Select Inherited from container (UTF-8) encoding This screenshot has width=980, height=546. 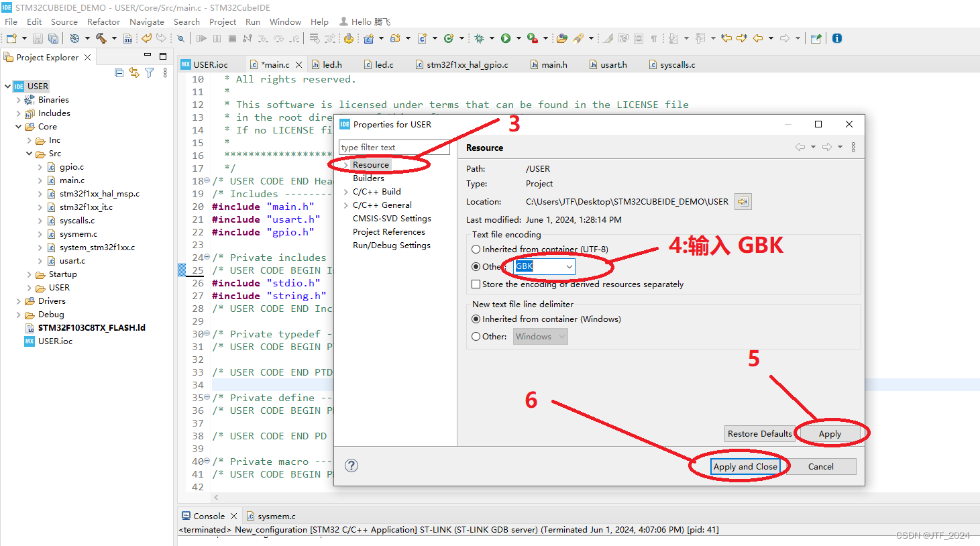[476, 249]
